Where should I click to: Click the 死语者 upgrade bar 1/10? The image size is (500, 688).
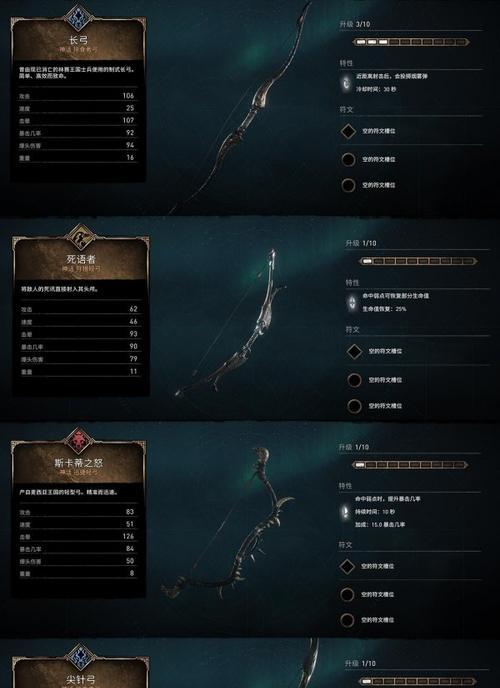pos(418,261)
